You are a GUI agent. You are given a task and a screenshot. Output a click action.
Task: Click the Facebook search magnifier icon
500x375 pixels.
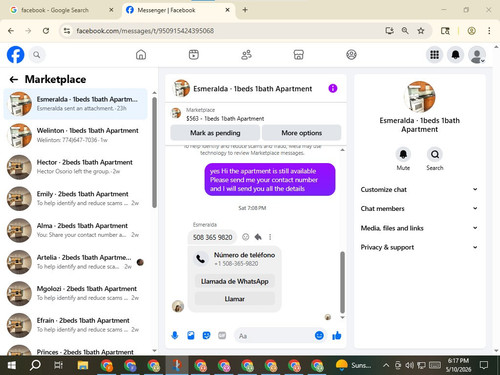click(37, 55)
